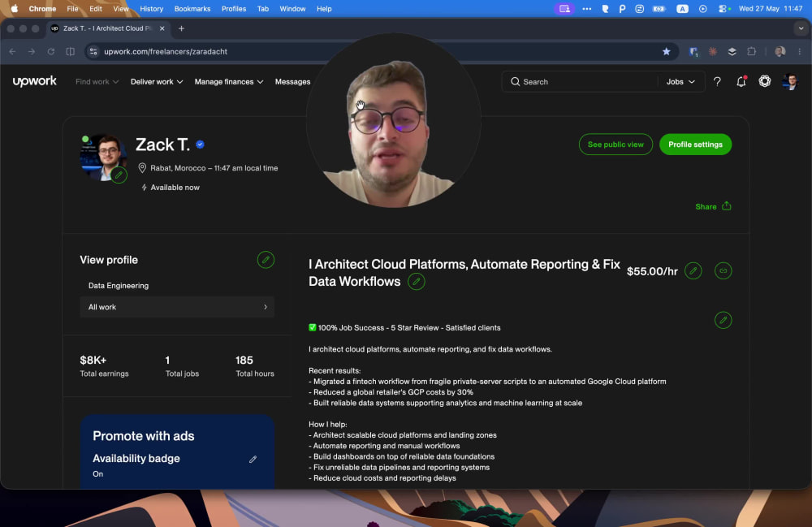Edit the profile photo pencil icon
Viewport: 812px width, 527px height.
(119, 175)
